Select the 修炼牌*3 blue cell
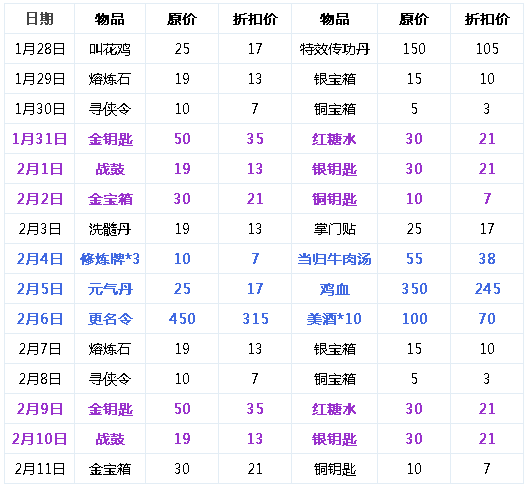Image resolution: width=528 pixels, height=488 pixels. (x=110, y=259)
